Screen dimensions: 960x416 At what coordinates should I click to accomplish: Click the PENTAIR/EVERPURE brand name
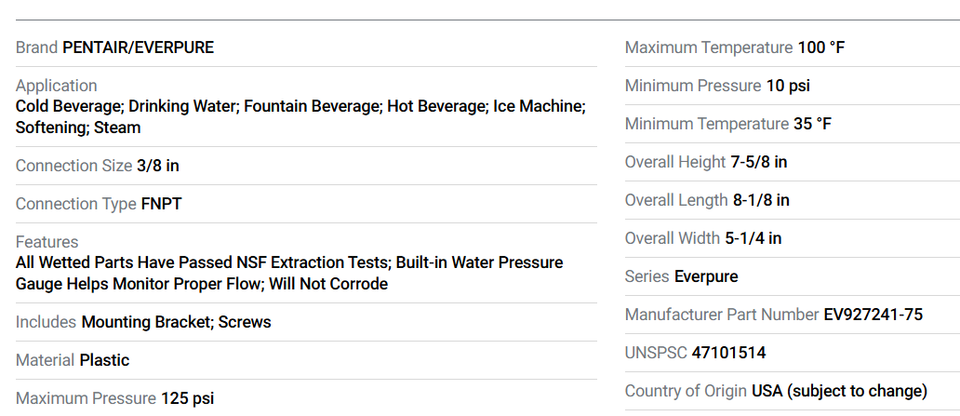(x=138, y=47)
